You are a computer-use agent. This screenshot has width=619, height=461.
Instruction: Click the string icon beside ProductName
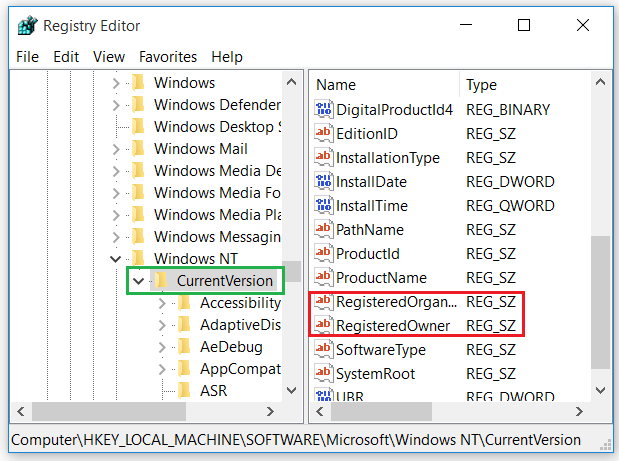(x=324, y=277)
